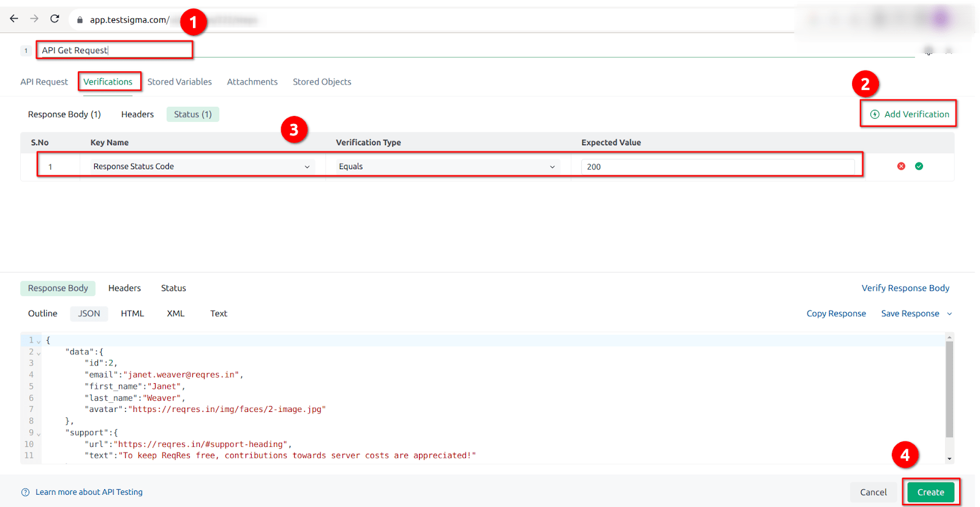Go forward in browser history
Viewport: 980px width, 507px height.
click(x=34, y=19)
